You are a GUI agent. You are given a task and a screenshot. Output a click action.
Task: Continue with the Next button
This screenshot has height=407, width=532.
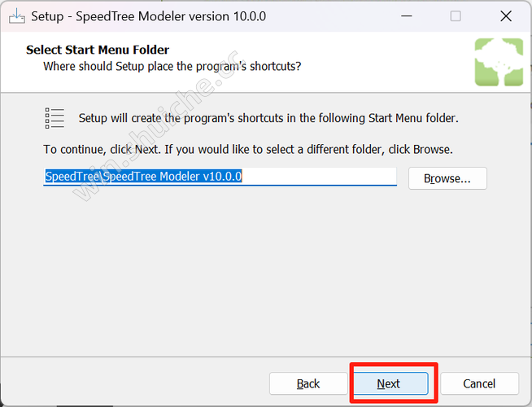click(390, 383)
